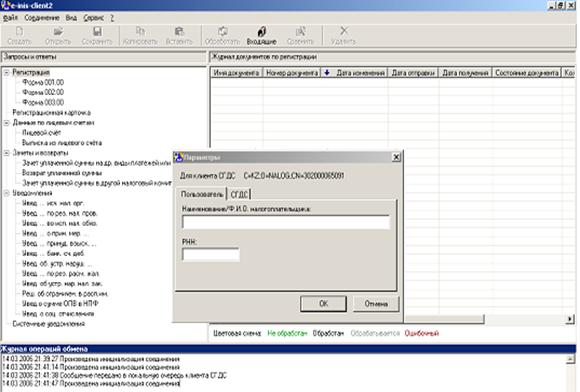Open Входящие from the toolbar

click(262, 36)
